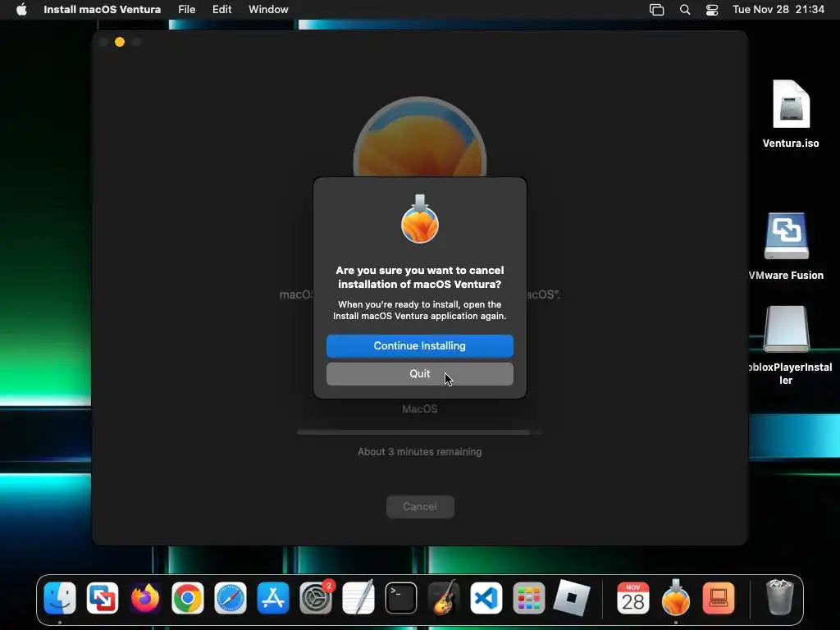Open Terminal from the Dock
Image resolution: width=840 pixels, height=630 pixels.
coord(400,598)
